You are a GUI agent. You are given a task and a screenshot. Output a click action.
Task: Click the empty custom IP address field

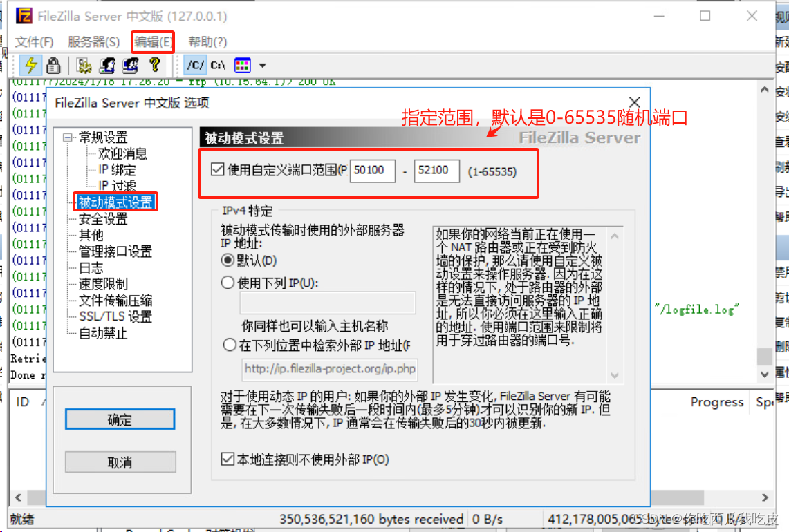tap(328, 303)
